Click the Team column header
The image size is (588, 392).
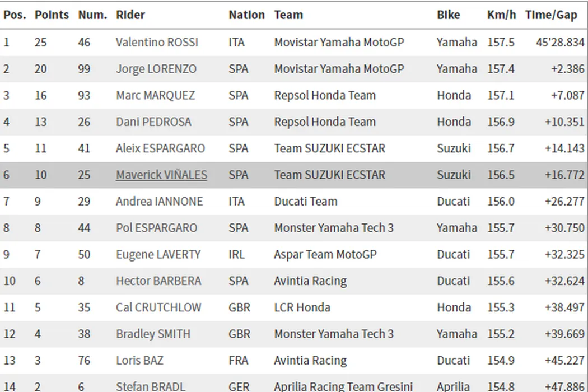pos(288,15)
